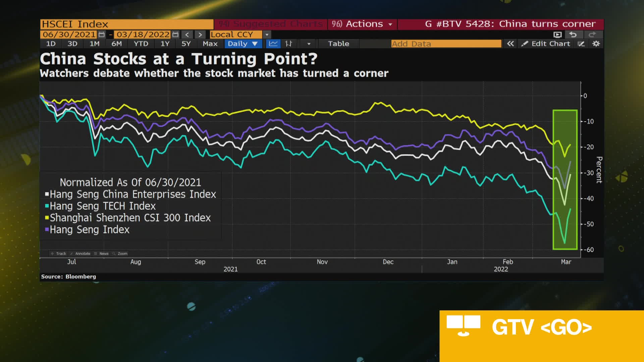
Task: Select the 1D range tab
Action: 51,44
